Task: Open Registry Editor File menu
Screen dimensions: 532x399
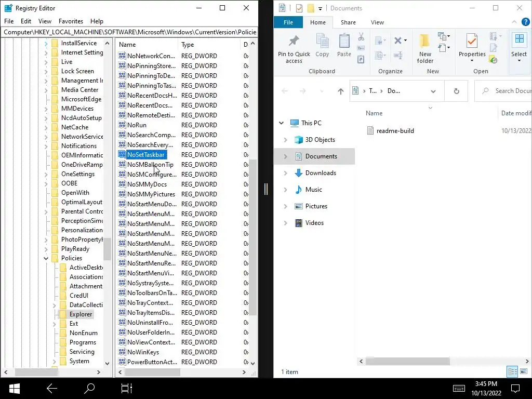Action: click(9, 21)
